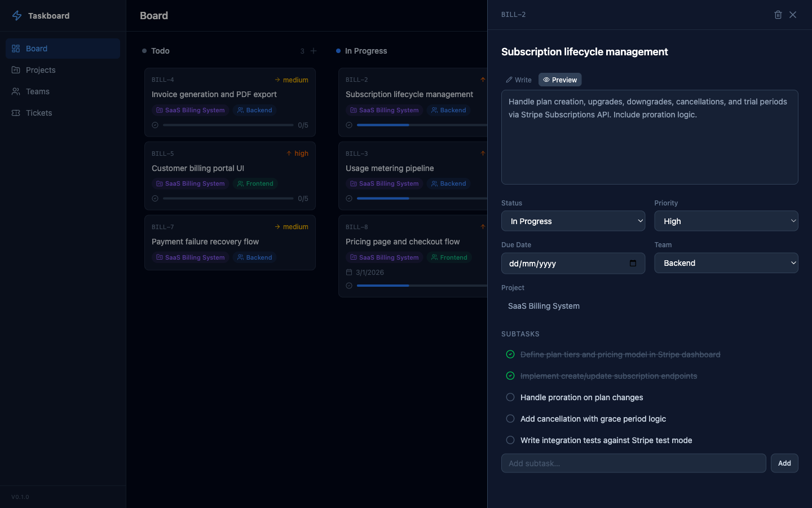The height and width of the screenshot is (508, 812).
Task: Open the calendar picker icon in Due Date
Action: click(x=633, y=263)
